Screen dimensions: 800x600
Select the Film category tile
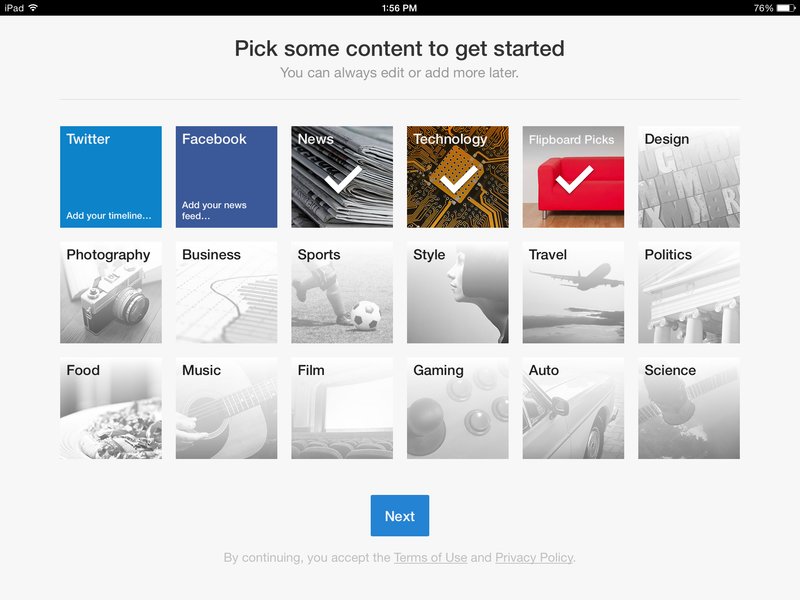[x=342, y=408]
